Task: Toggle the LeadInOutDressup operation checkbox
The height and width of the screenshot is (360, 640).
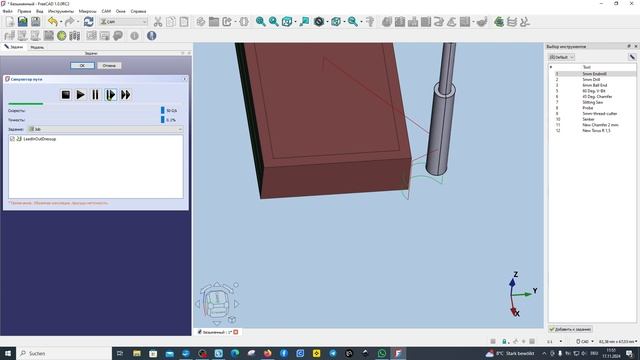Action: pos(12,139)
